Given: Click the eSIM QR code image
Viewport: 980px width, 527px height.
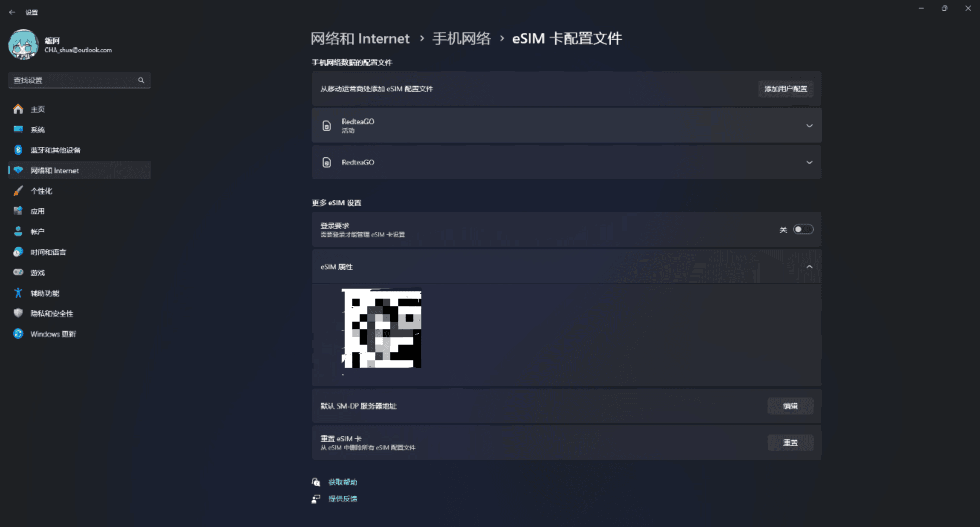Looking at the screenshot, I should pyautogui.click(x=381, y=328).
